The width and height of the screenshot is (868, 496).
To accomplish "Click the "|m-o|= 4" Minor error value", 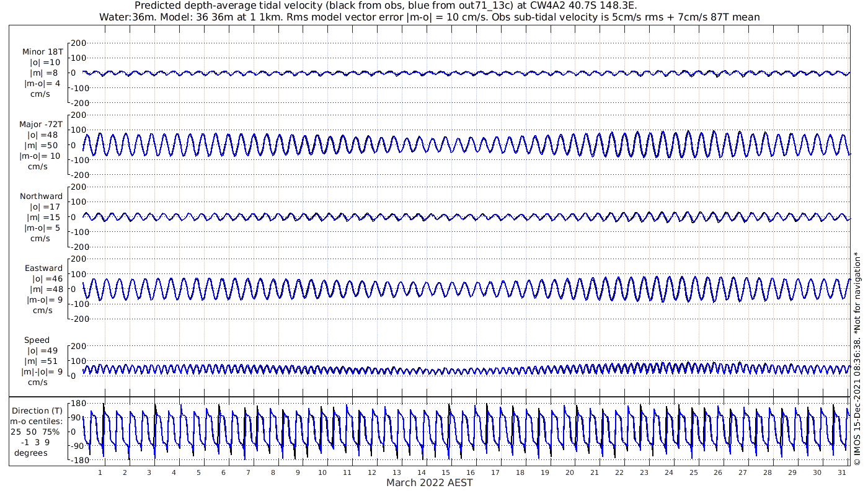I will tap(40, 83).
